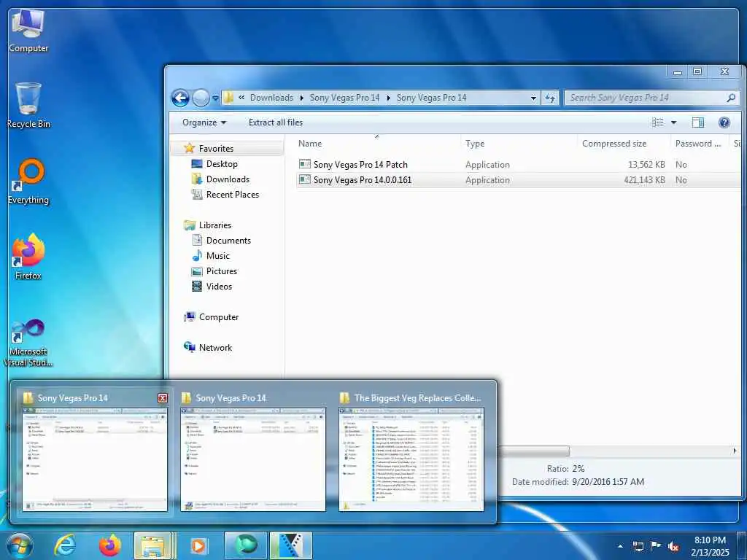Click the search magnifier icon
Image resolution: width=747 pixels, height=560 pixels.
point(731,98)
